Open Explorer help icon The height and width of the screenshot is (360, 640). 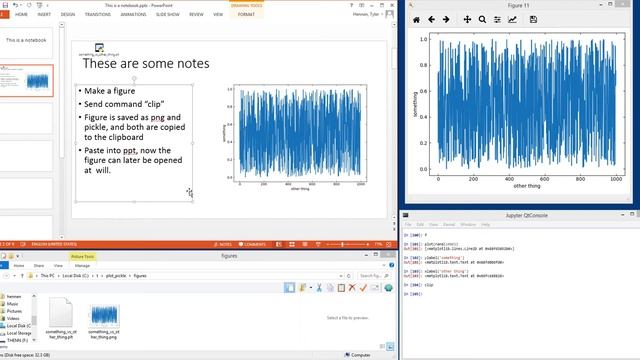point(391,265)
